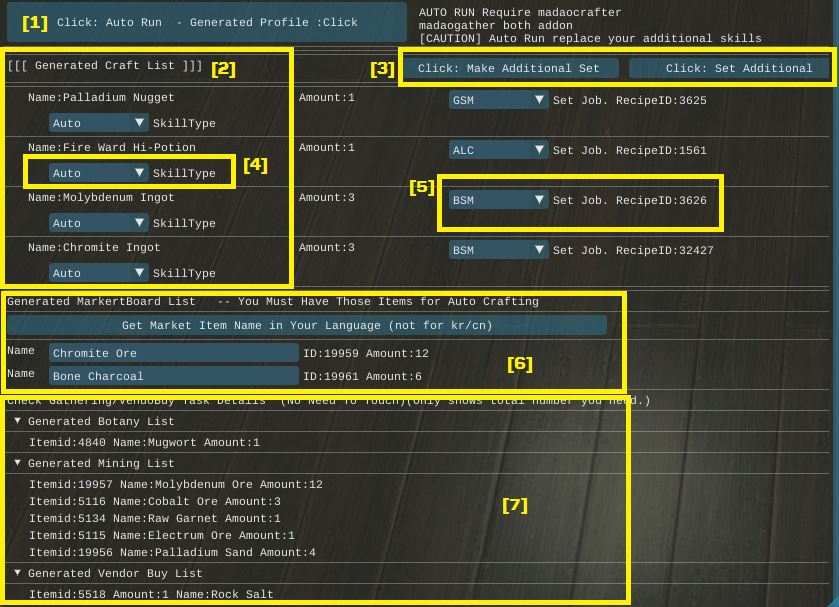Collapse the Generated Mining List

(18, 463)
